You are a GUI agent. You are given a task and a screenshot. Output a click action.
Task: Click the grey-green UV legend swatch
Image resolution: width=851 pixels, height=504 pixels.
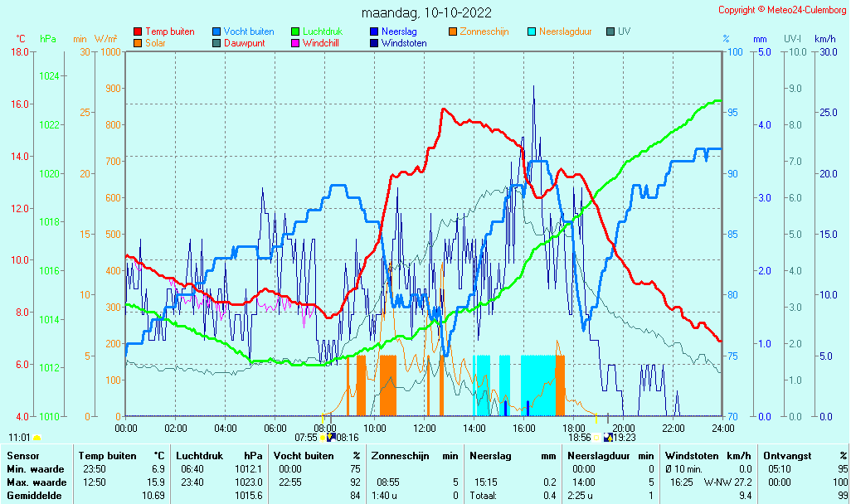click(x=610, y=32)
